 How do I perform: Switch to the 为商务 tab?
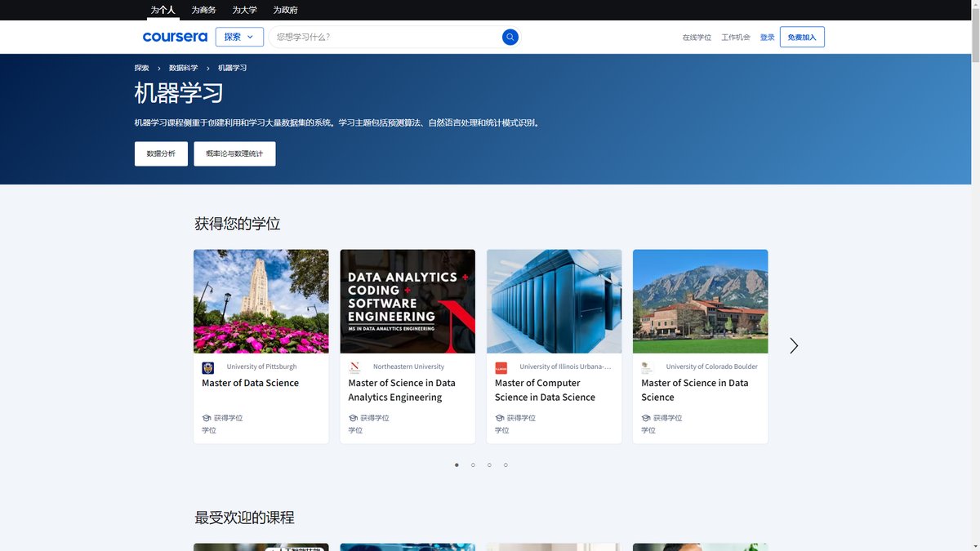click(203, 10)
